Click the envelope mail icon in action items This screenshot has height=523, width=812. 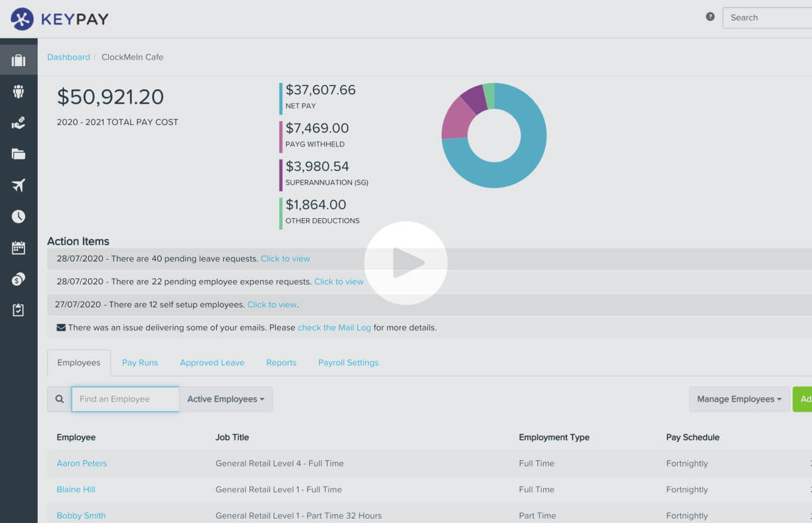(x=61, y=328)
